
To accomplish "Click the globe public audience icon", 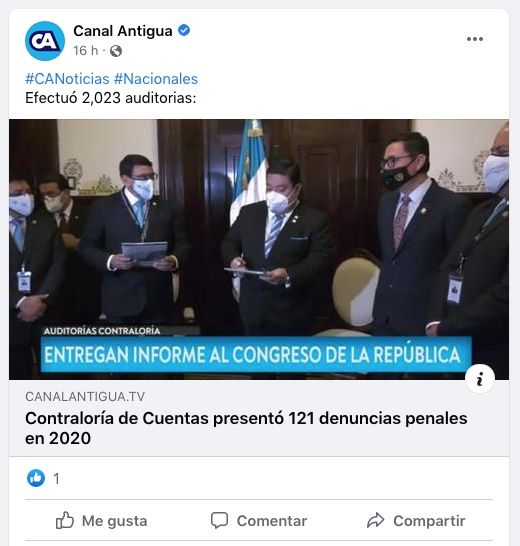I will click(116, 51).
